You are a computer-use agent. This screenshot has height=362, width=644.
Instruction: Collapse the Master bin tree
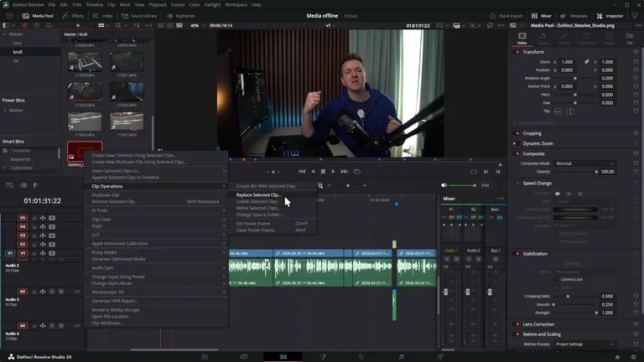coord(4,34)
